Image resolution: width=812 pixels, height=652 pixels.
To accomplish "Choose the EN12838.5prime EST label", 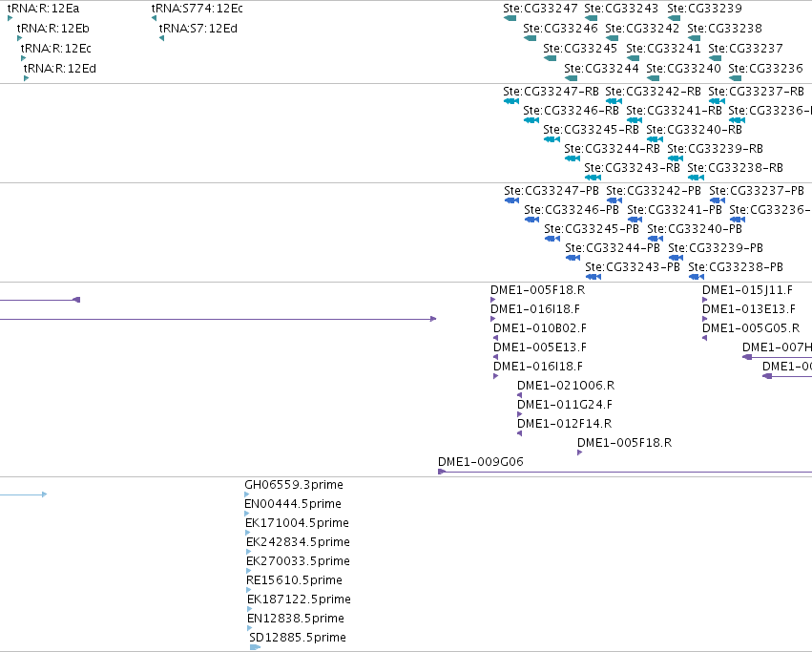I will pos(295,619).
